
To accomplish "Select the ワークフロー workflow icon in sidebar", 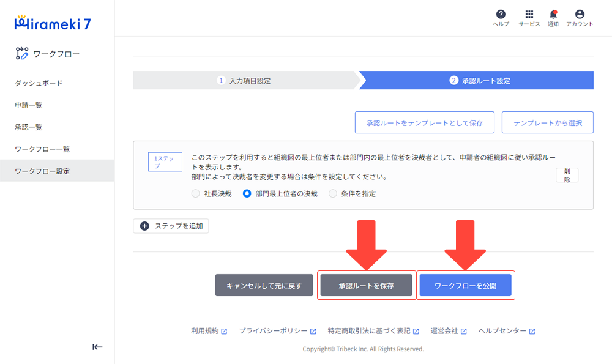I will pos(21,53).
